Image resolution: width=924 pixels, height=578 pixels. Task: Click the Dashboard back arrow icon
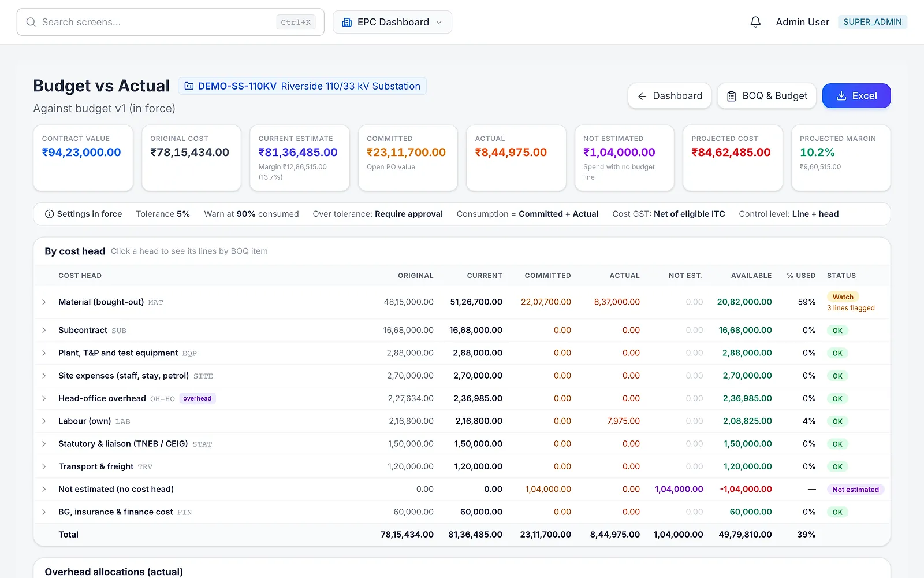[x=642, y=96]
